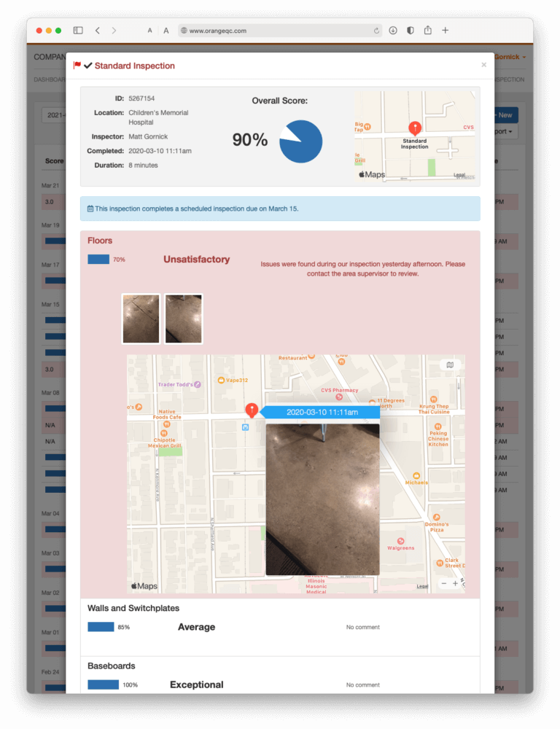Click the Michaels marker on the map
The width and height of the screenshot is (560, 729).
(416, 475)
